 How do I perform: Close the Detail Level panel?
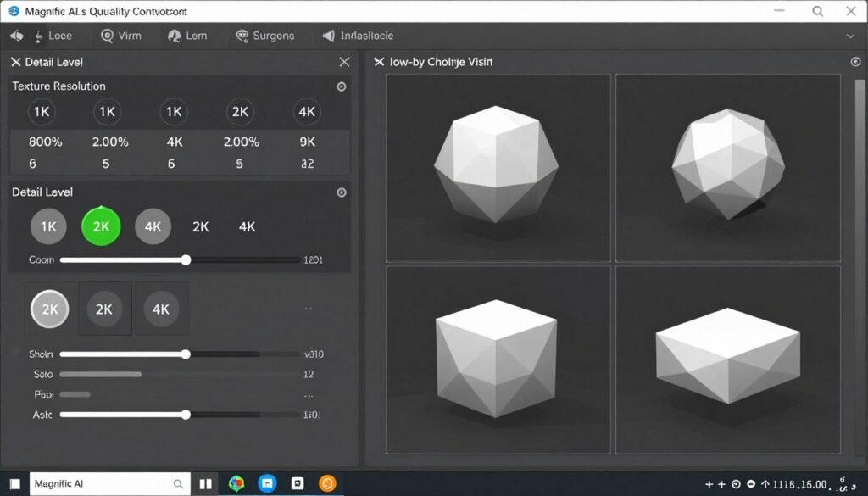pyautogui.click(x=344, y=62)
